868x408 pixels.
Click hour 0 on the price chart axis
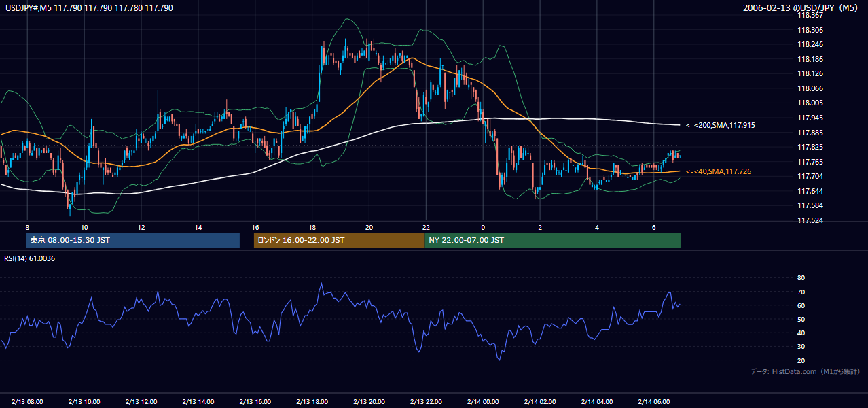(x=483, y=227)
